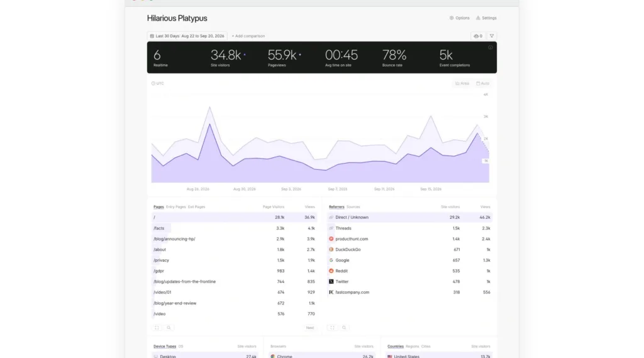Open the site Settings
The width and height of the screenshot is (644, 358).
(486, 18)
